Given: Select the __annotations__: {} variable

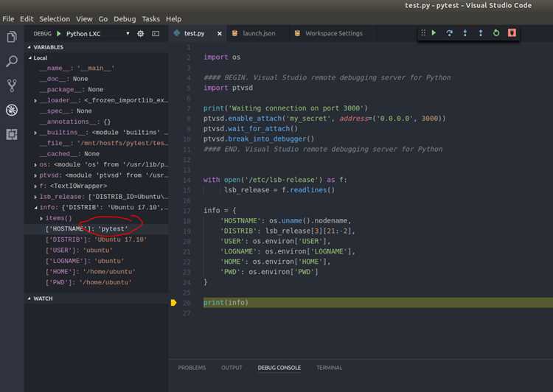Looking at the screenshot, I should [96, 122].
